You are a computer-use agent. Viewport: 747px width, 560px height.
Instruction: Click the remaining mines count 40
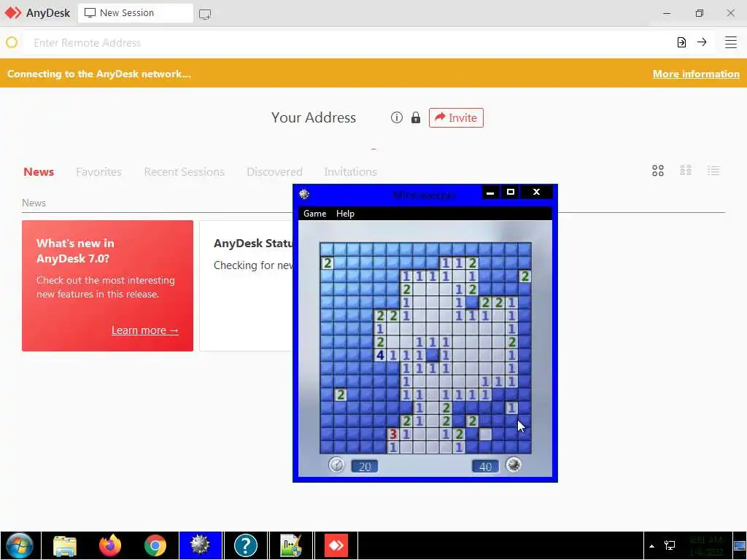(485, 467)
